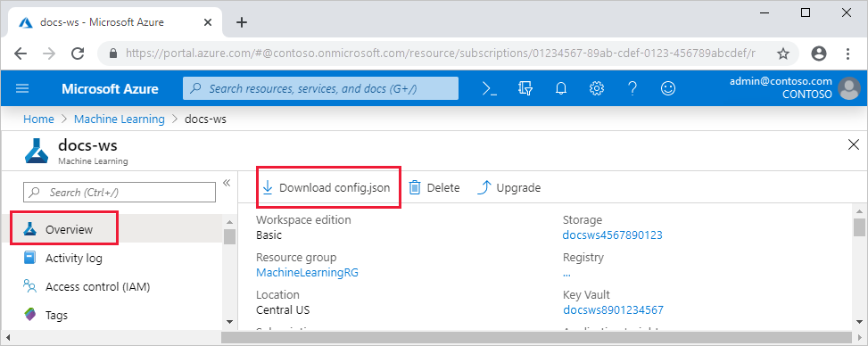Viewport: 868px width, 346px height.
Task: Go back in the browser
Action: 21,54
